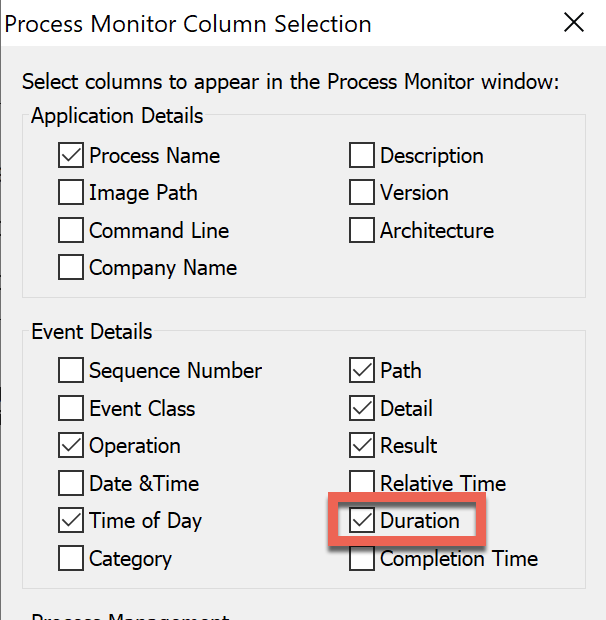Enable the Company Name column
Screen dimensions: 606x620
click(71, 267)
